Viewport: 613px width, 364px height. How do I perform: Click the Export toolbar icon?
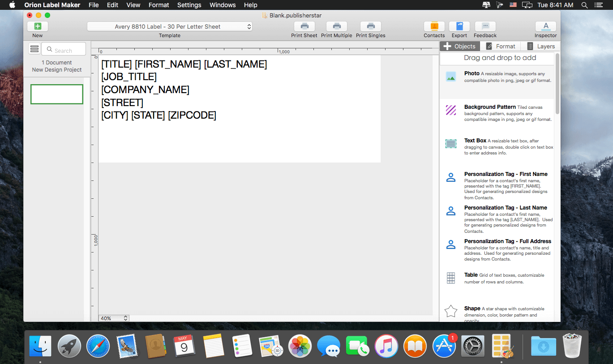[459, 26]
